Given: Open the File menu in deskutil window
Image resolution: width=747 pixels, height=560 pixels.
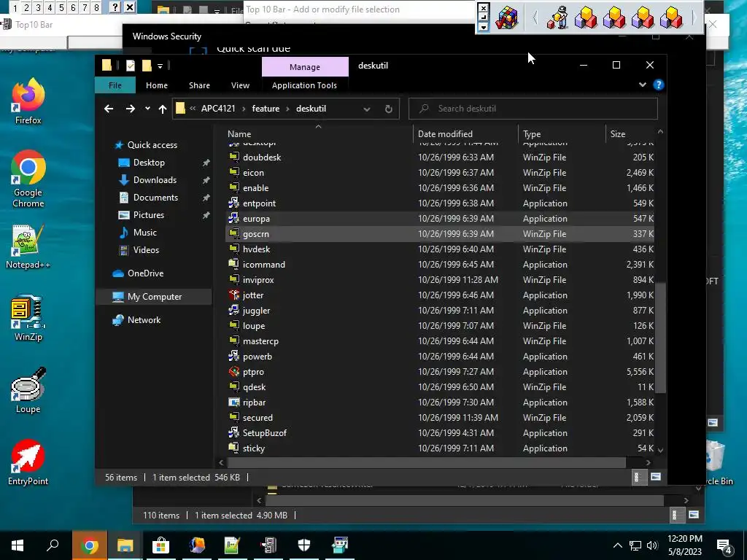Looking at the screenshot, I should (115, 85).
